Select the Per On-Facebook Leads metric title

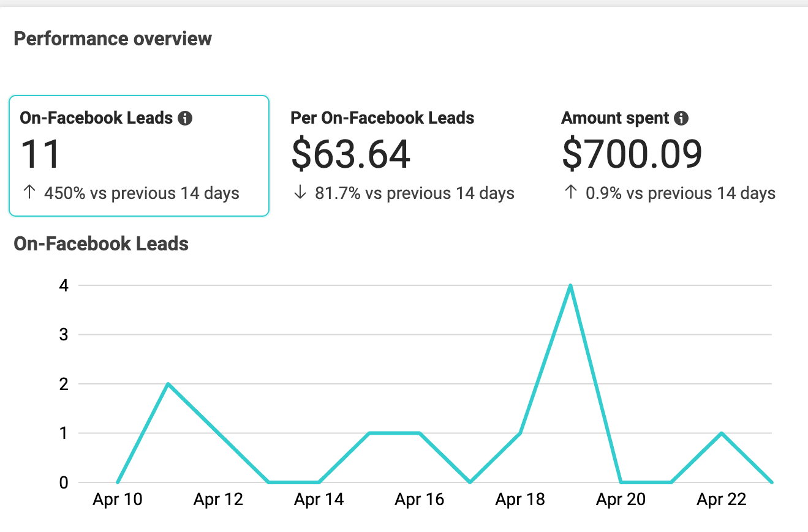(x=382, y=118)
